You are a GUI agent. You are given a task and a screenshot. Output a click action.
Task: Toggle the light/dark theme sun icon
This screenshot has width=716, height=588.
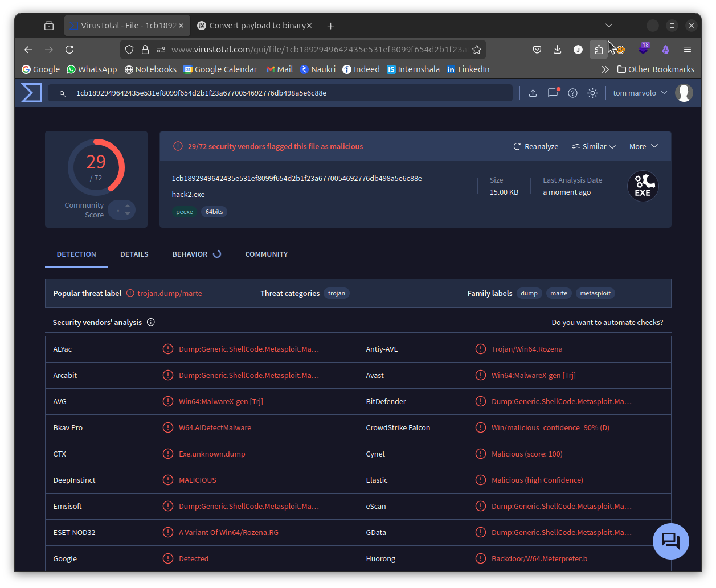click(x=592, y=93)
